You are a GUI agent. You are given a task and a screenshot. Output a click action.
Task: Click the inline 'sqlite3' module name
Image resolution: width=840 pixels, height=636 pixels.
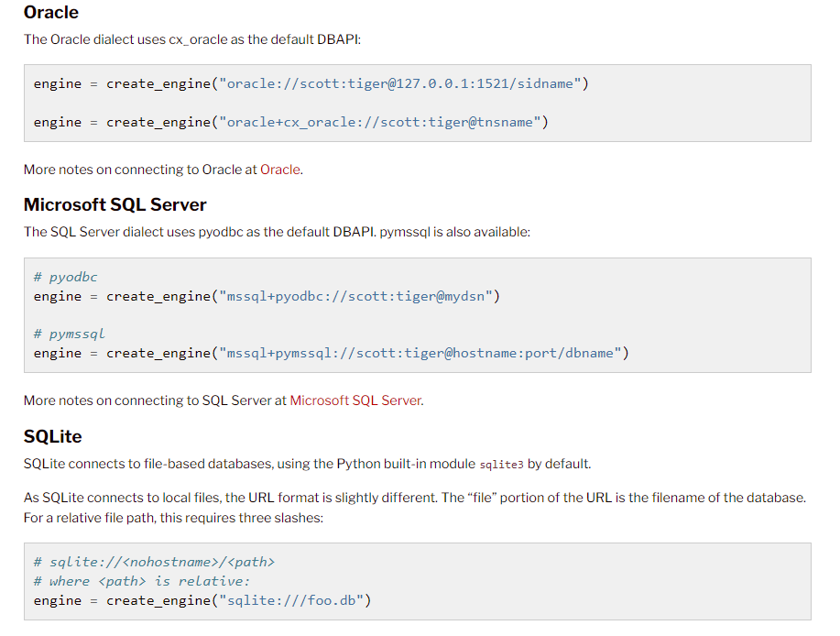pos(501,465)
